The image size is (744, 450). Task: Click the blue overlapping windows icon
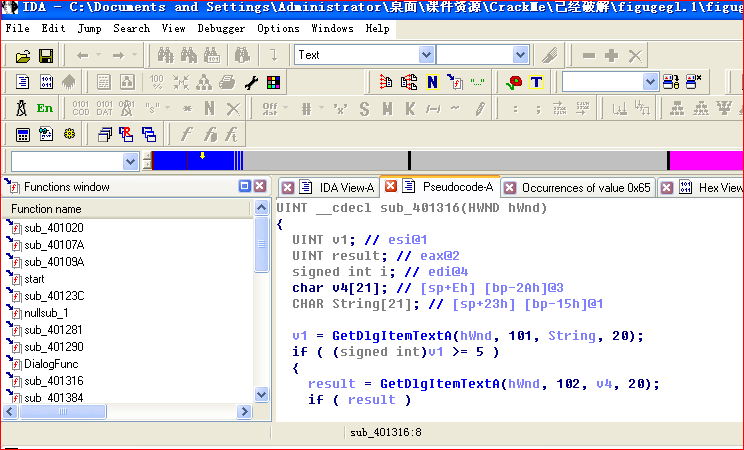point(149,135)
